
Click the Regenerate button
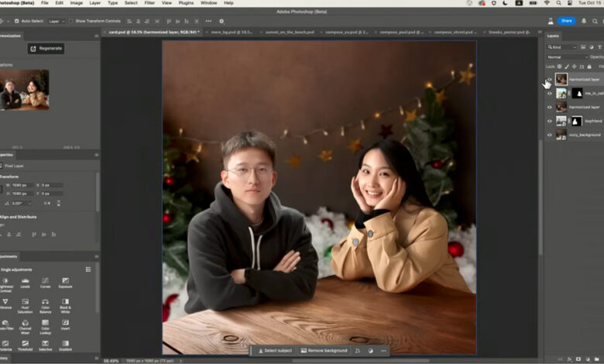[46, 49]
